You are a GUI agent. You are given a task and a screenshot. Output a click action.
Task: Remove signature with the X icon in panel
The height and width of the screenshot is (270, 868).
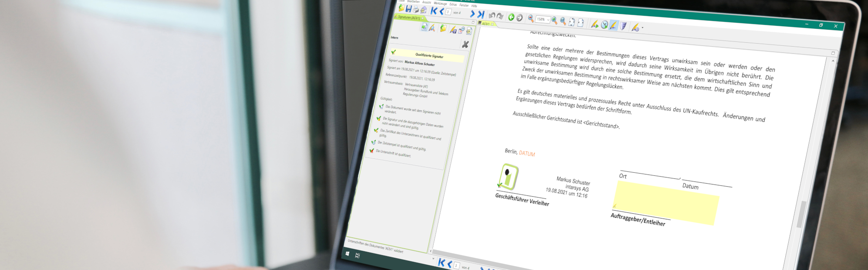[x=465, y=44]
